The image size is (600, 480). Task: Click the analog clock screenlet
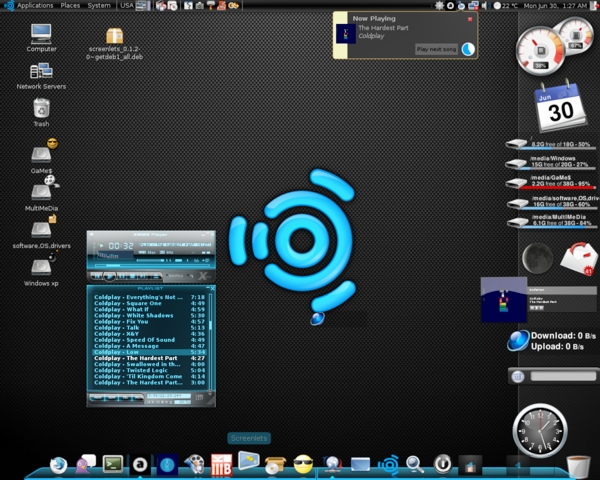coord(540,431)
